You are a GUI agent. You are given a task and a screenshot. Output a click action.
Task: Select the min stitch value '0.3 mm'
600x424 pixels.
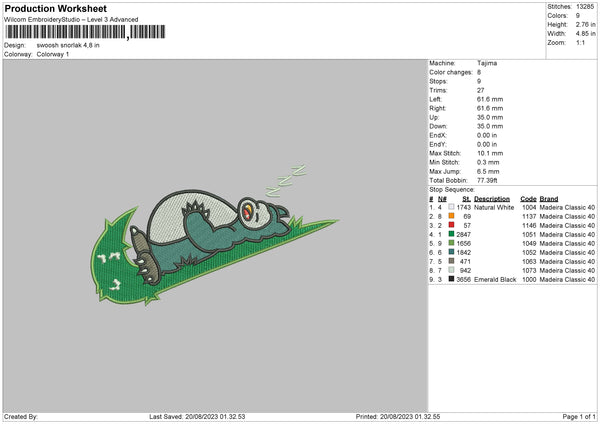point(488,162)
